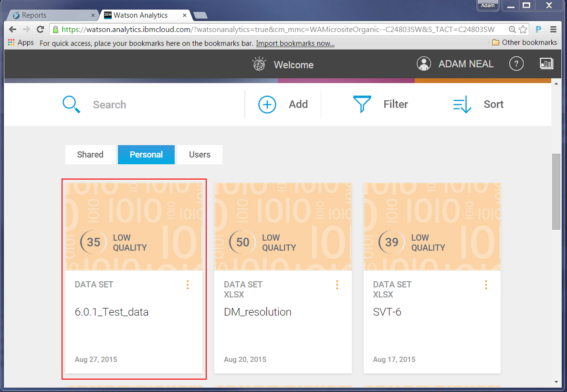567x392 pixels.
Task: Click the DATA SET XLSX label on SVT-6
Action: pyautogui.click(x=392, y=290)
